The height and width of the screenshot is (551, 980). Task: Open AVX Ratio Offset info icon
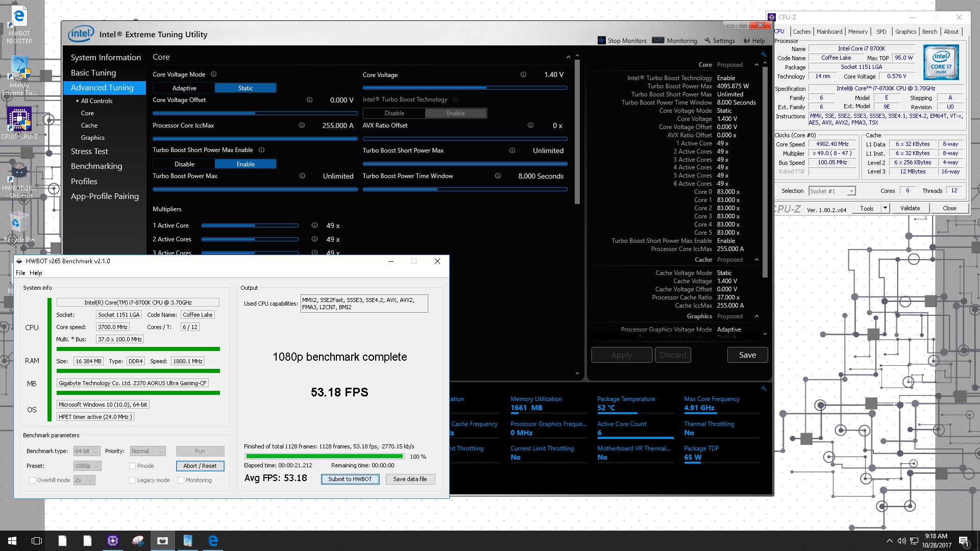point(530,125)
